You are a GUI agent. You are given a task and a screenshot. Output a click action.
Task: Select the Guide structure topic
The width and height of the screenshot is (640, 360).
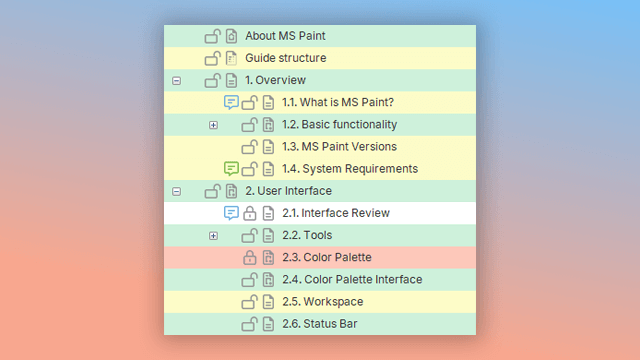point(286,58)
